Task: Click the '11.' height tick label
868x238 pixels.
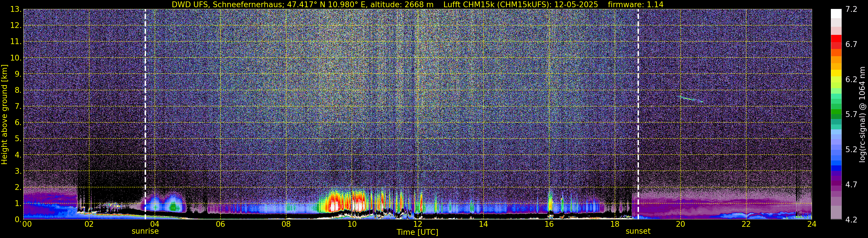Action: (x=16, y=41)
